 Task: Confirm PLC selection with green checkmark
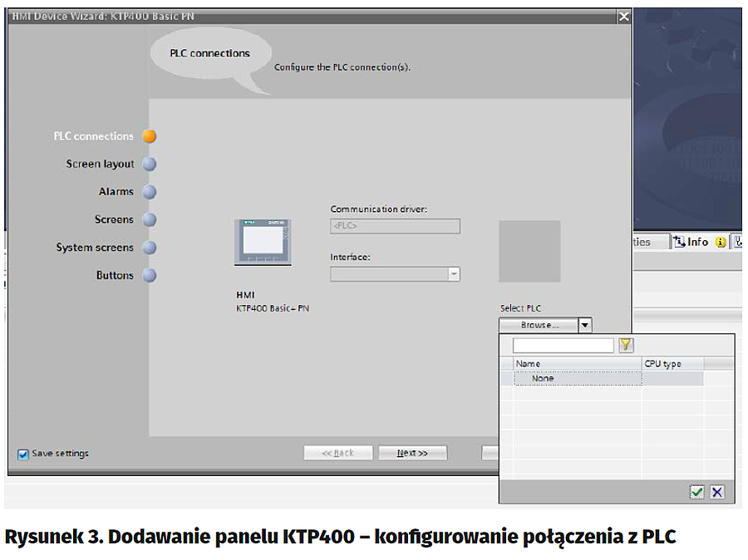coord(696,492)
